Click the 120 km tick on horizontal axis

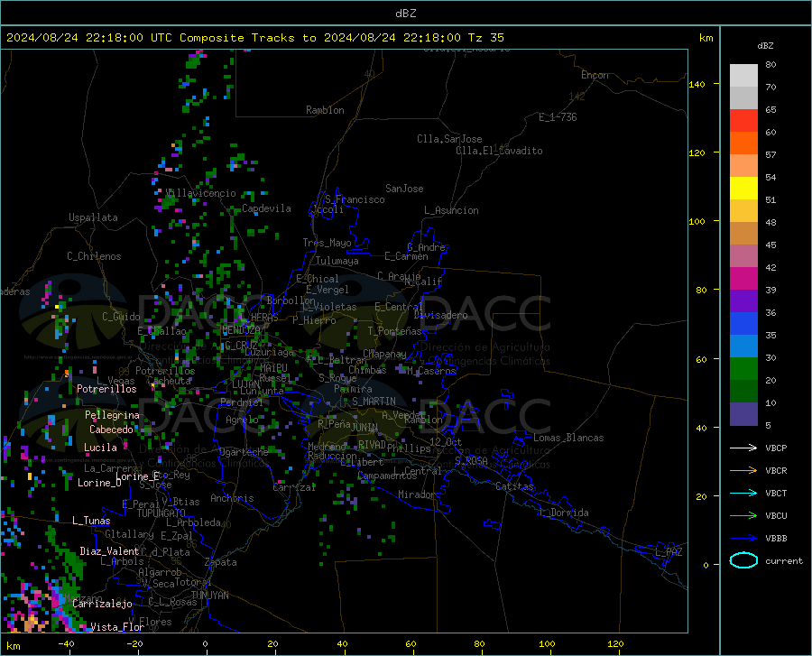pyautogui.click(x=615, y=643)
